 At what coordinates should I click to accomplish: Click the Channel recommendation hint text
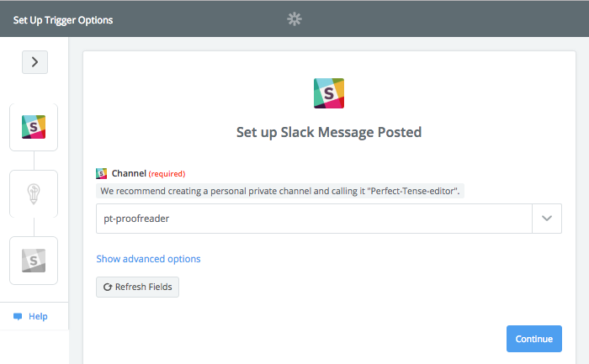pos(280,191)
